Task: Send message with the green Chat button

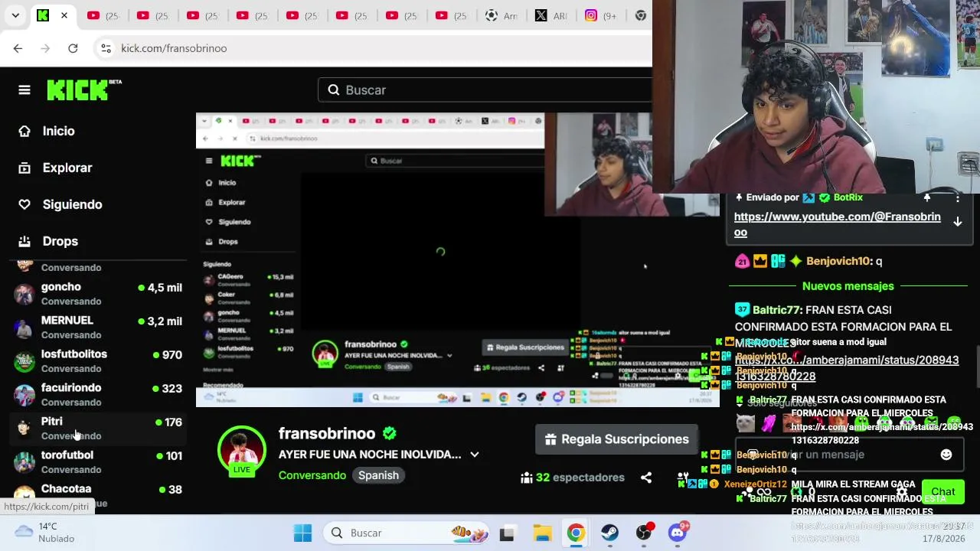Action: (943, 492)
